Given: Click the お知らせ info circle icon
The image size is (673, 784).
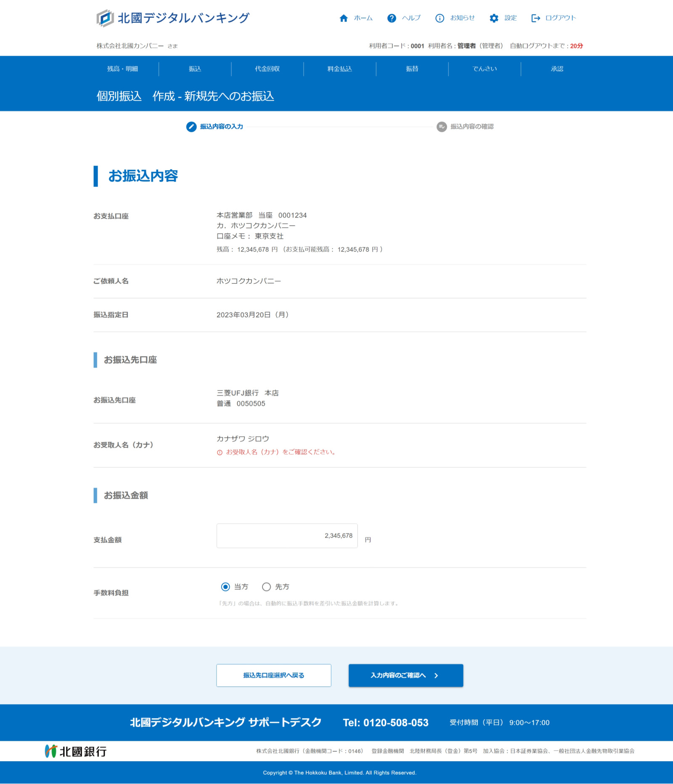Looking at the screenshot, I should pos(440,18).
